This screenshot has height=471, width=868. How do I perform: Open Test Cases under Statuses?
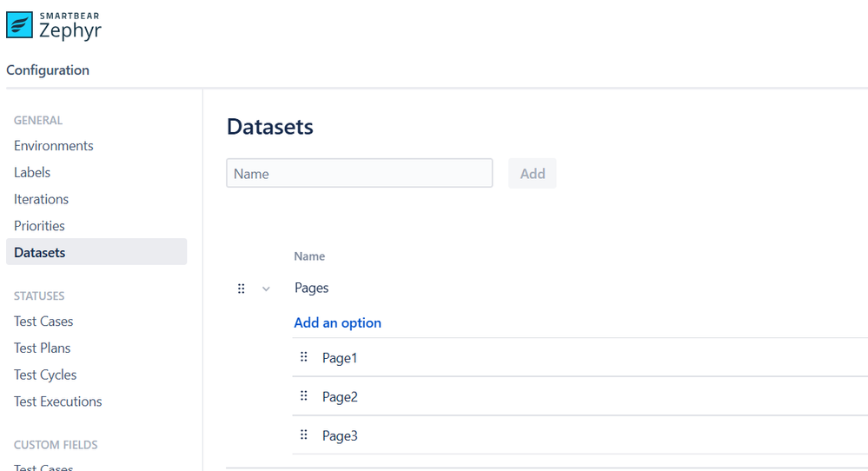tap(43, 321)
